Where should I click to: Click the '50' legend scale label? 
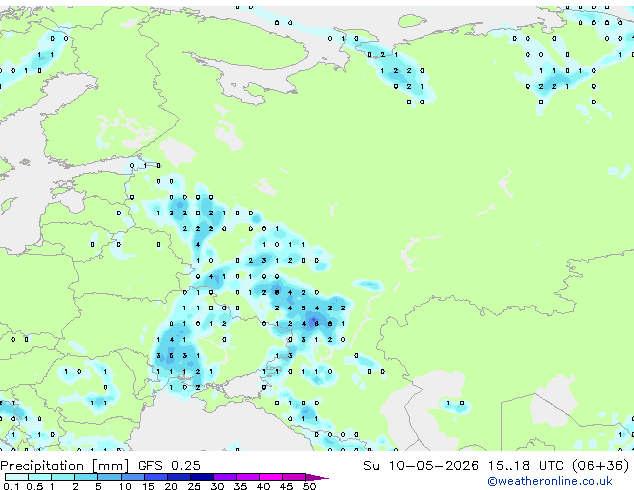click(x=309, y=486)
